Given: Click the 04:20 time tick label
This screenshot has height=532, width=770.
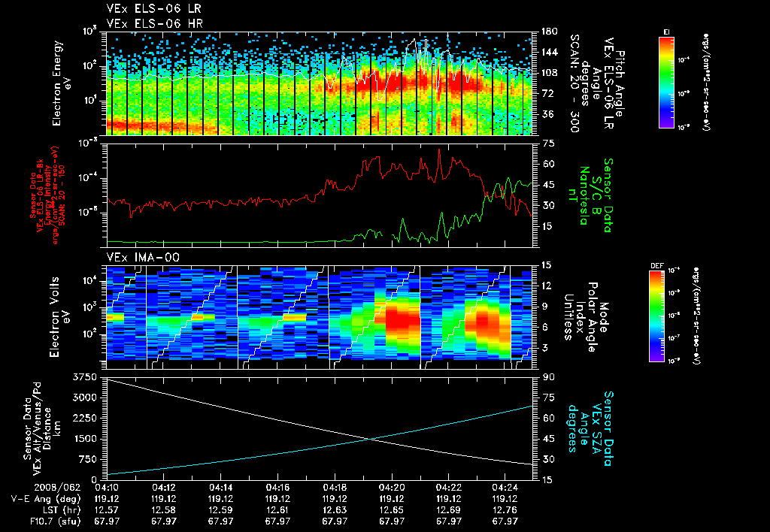Looking at the screenshot, I should [x=391, y=488].
